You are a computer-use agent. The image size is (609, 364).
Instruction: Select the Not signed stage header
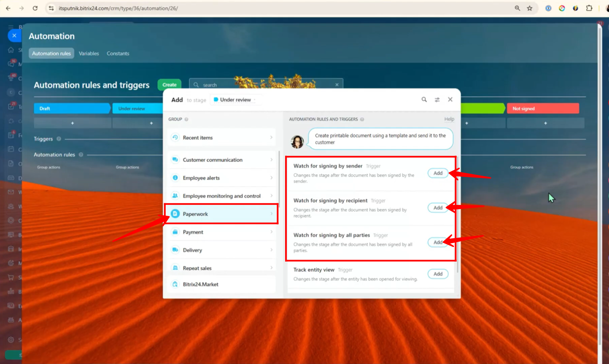[543, 109]
